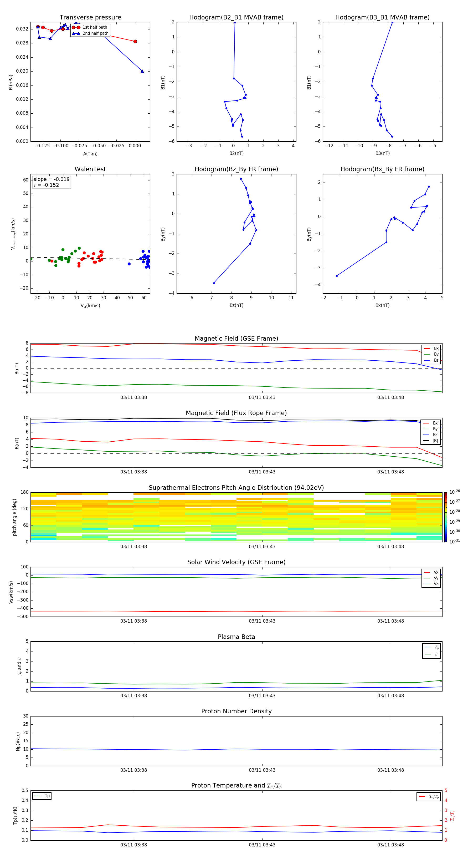Click the "Bz(nT)" x-axis label
Image resolution: width=473 pixels, height=868 pixels.
point(236,305)
